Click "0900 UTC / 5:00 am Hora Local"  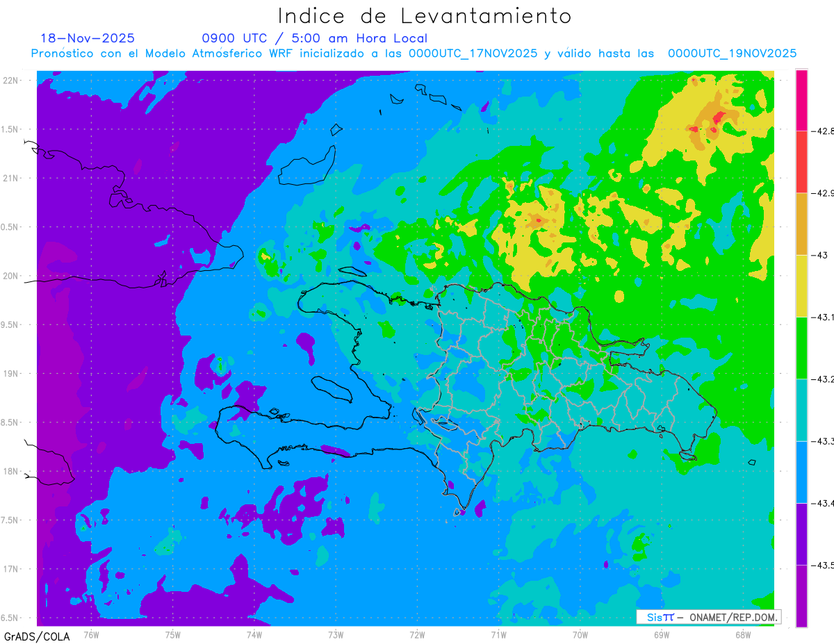(315, 38)
